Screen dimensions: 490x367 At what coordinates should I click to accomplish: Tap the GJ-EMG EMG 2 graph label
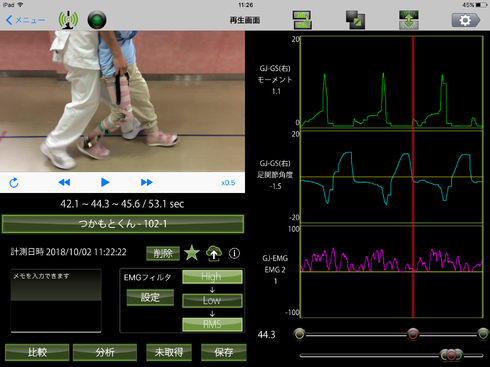pyautogui.click(x=275, y=269)
